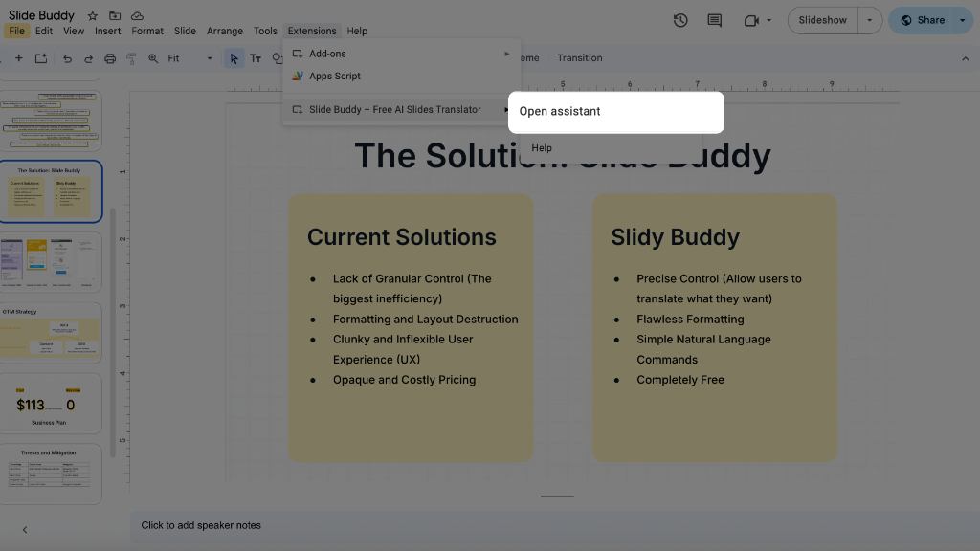Screen dimensions: 980x551
Task: Open the Slideshow options dropdown arrow
Action: coord(869,19)
